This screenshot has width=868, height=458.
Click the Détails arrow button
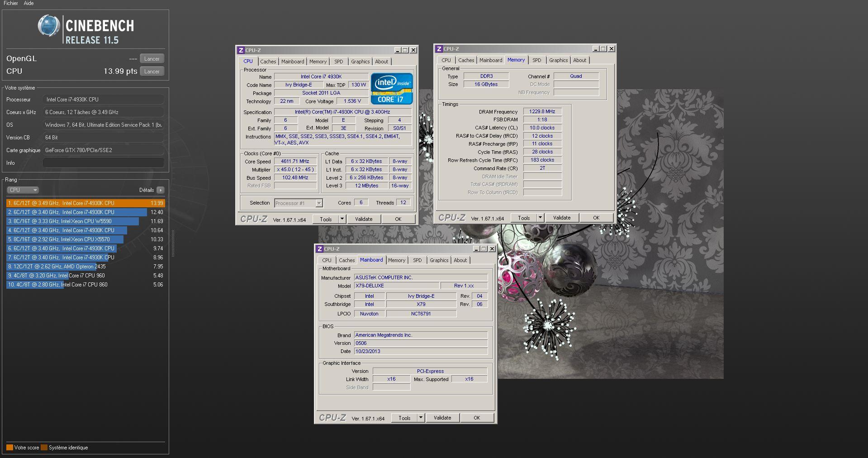pos(161,190)
